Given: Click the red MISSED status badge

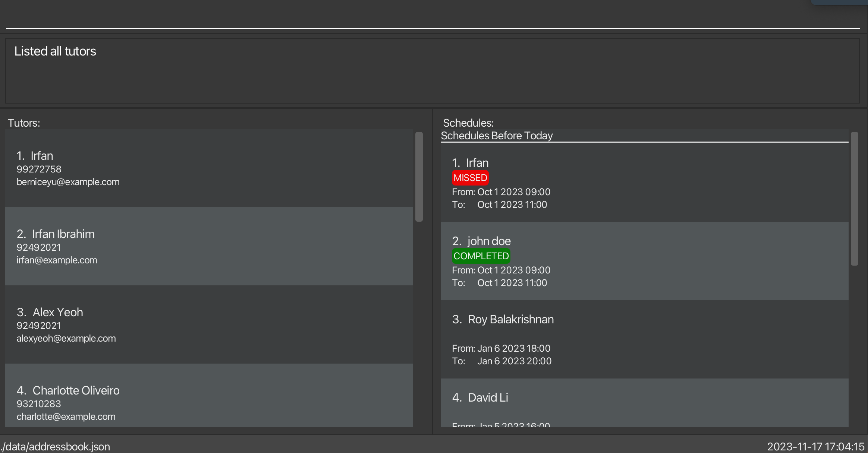Looking at the screenshot, I should coord(470,178).
